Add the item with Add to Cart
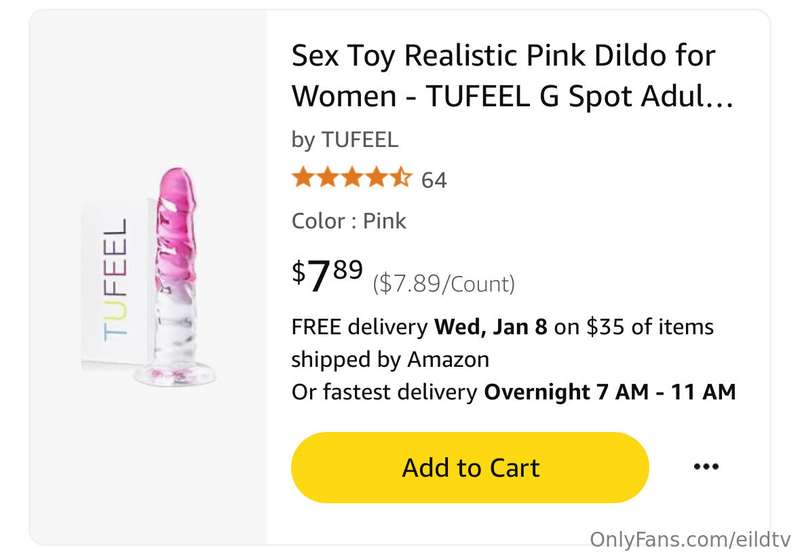This screenshot has width=800, height=560. (x=470, y=467)
